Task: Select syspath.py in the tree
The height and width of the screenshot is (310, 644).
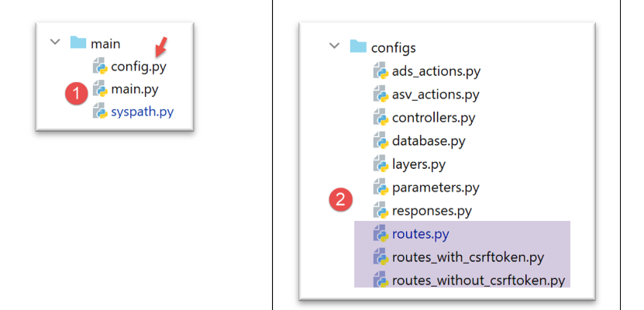Action: click(142, 112)
